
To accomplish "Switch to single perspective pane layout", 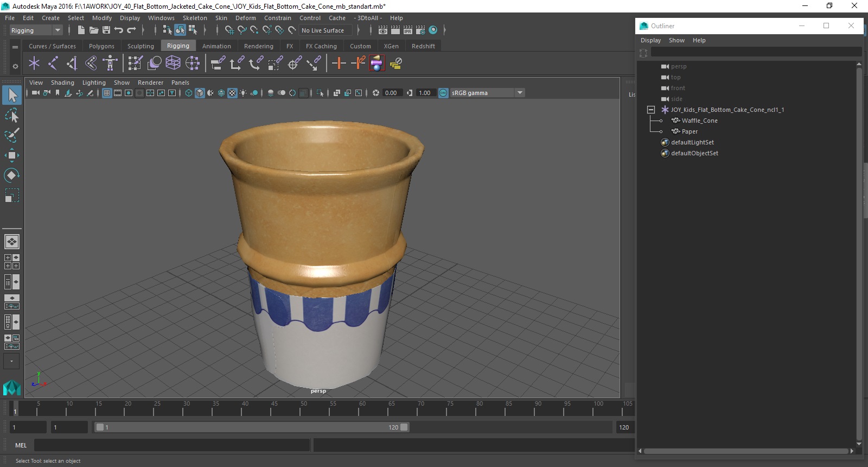I will click(x=12, y=241).
